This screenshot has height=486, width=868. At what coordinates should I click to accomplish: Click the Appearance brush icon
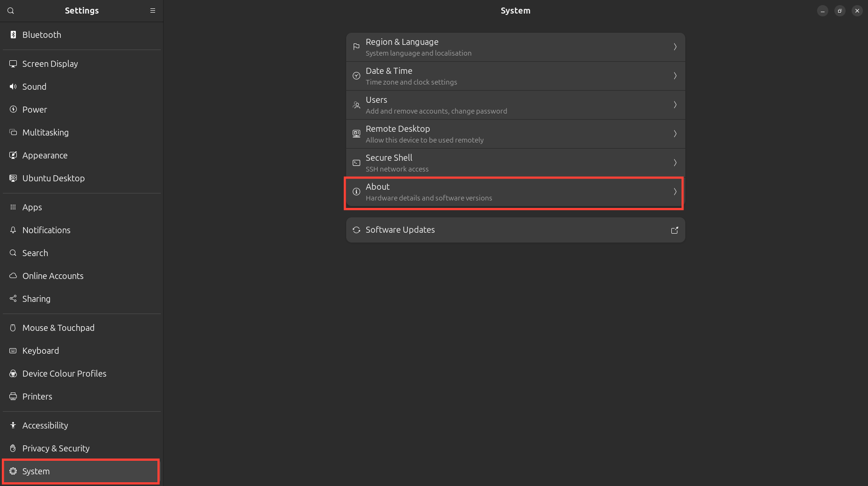13,155
